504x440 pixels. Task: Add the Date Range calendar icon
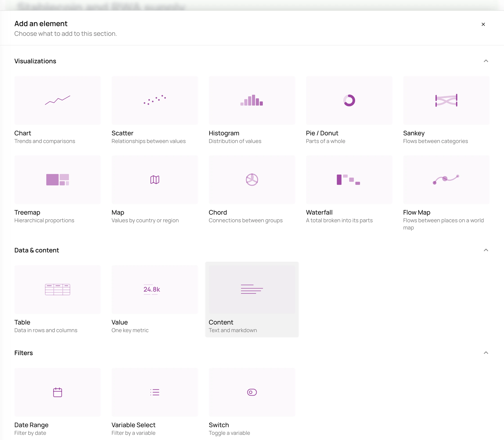pos(57,392)
